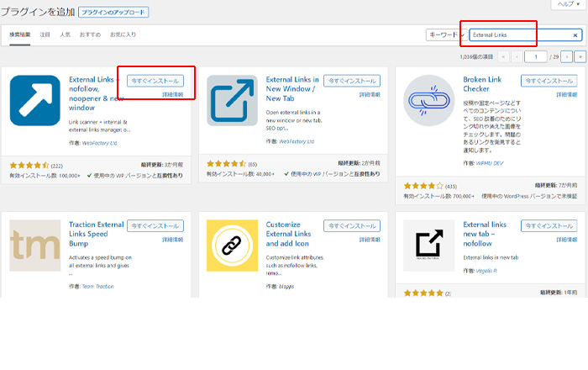
Task: Jump to the last results page arrow
Action: [x=580, y=56]
